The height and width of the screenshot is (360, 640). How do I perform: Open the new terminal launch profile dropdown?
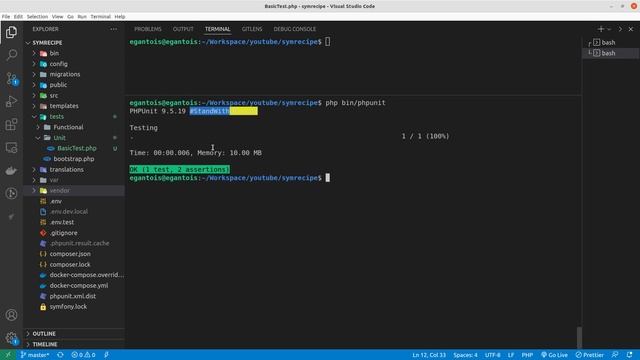tap(609, 29)
